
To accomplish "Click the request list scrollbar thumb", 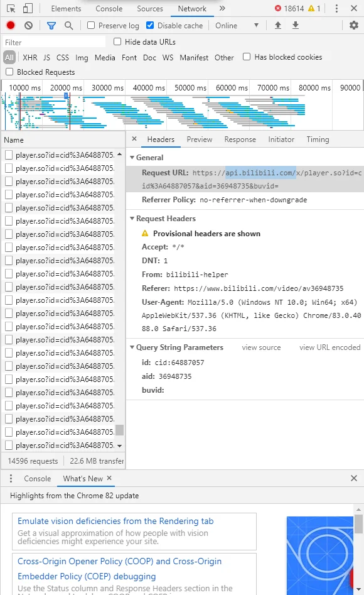I will coord(119,430).
